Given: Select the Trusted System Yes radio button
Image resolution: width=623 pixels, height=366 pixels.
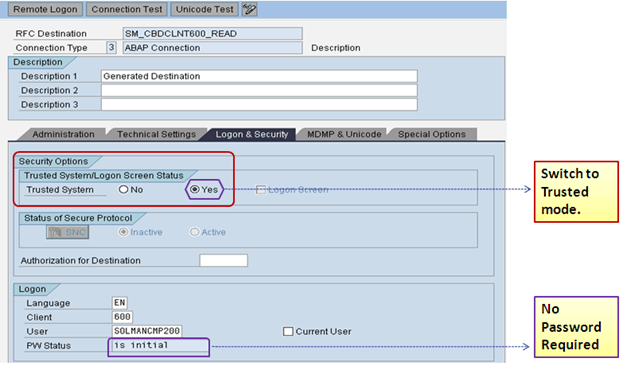Looking at the screenshot, I should [x=194, y=190].
